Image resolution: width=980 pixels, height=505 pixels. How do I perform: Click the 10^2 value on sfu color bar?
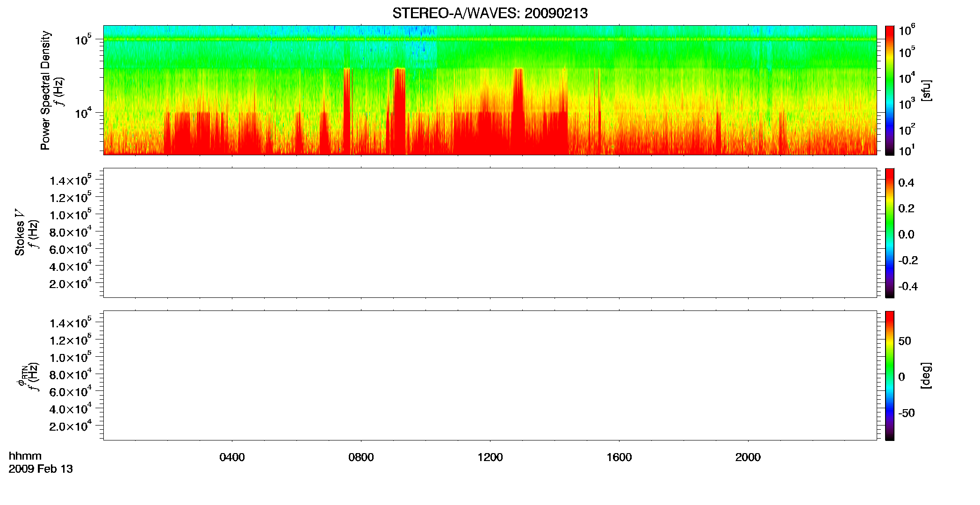point(907,130)
